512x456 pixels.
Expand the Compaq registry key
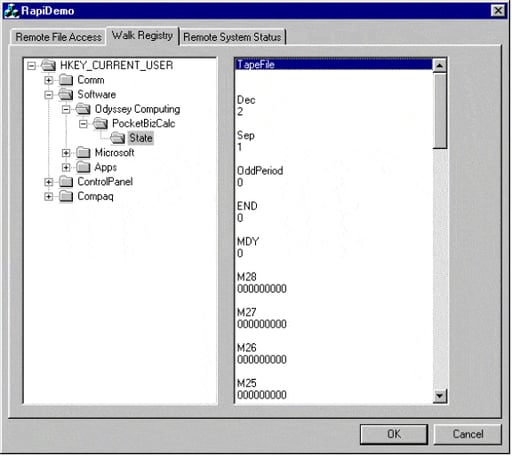(x=49, y=197)
